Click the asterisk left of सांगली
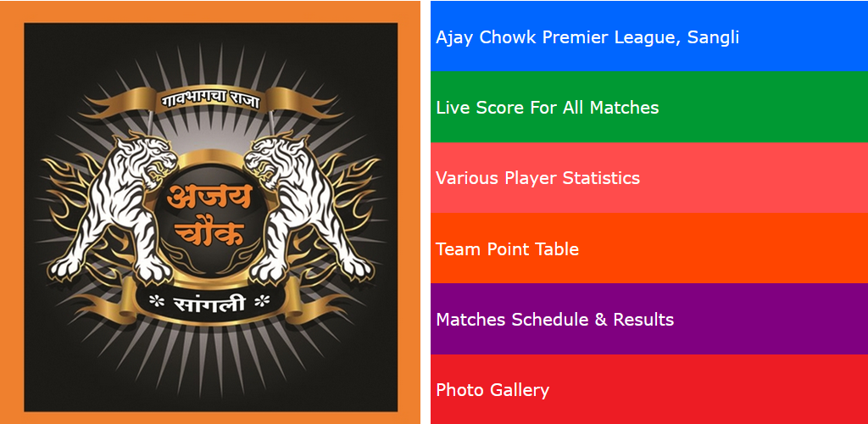The height and width of the screenshot is (424, 868). (156, 302)
